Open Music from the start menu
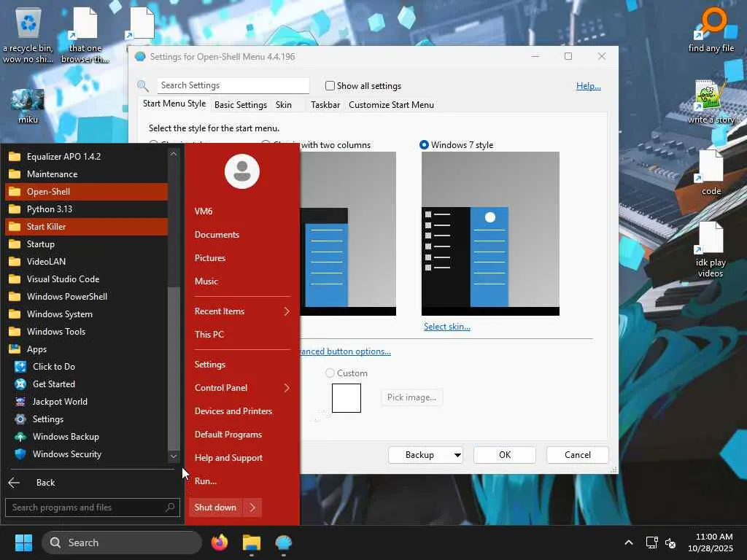 (x=242, y=281)
